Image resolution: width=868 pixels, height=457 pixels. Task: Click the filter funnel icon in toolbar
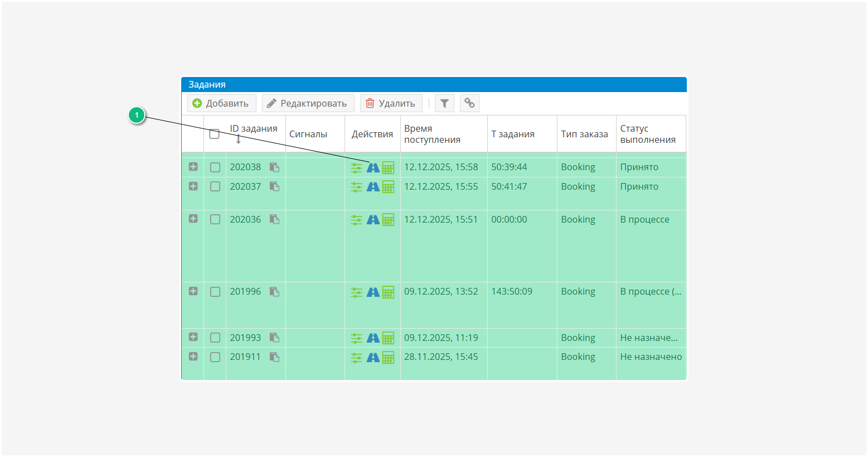pyautogui.click(x=444, y=103)
